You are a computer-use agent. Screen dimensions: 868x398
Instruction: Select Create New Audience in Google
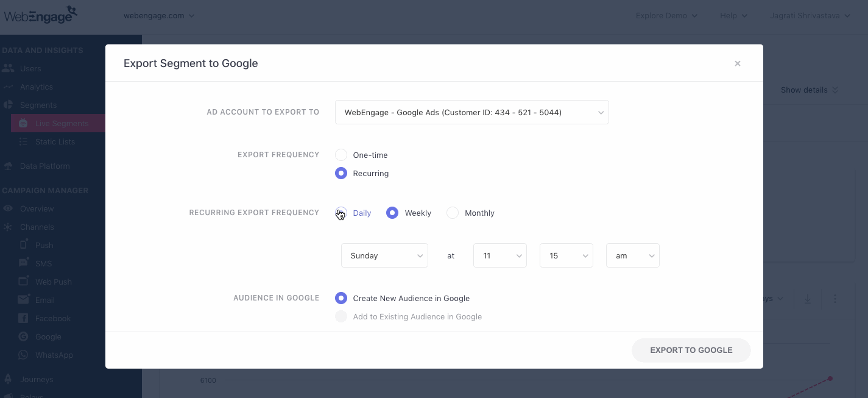click(x=341, y=298)
